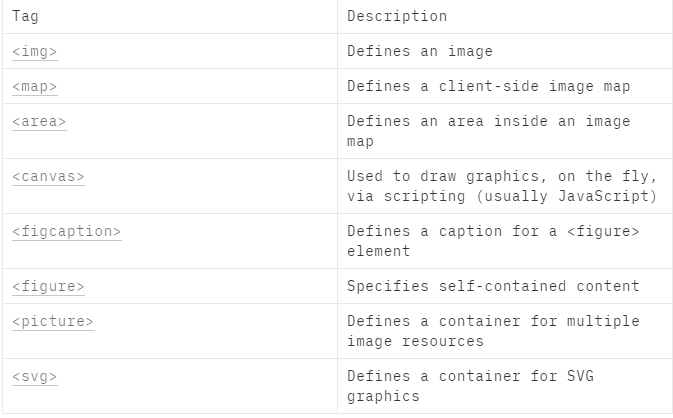The image size is (673, 418).
Task: Click the 'Defines an image' description
Action: (420, 51)
